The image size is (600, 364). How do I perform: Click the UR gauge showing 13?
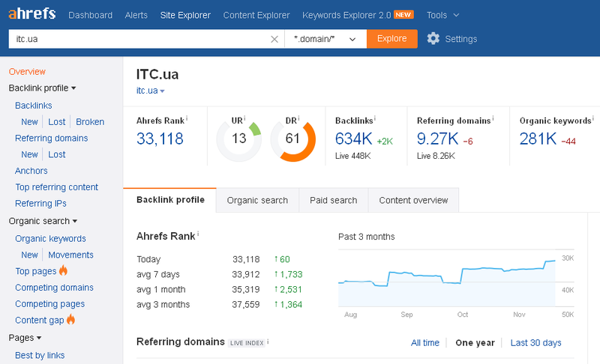tap(239, 139)
